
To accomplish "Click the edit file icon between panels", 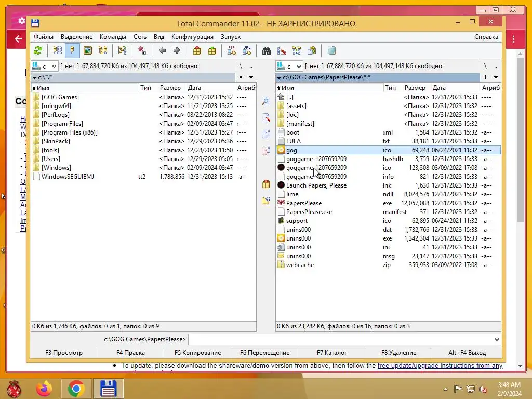I will (x=266, y=117).
